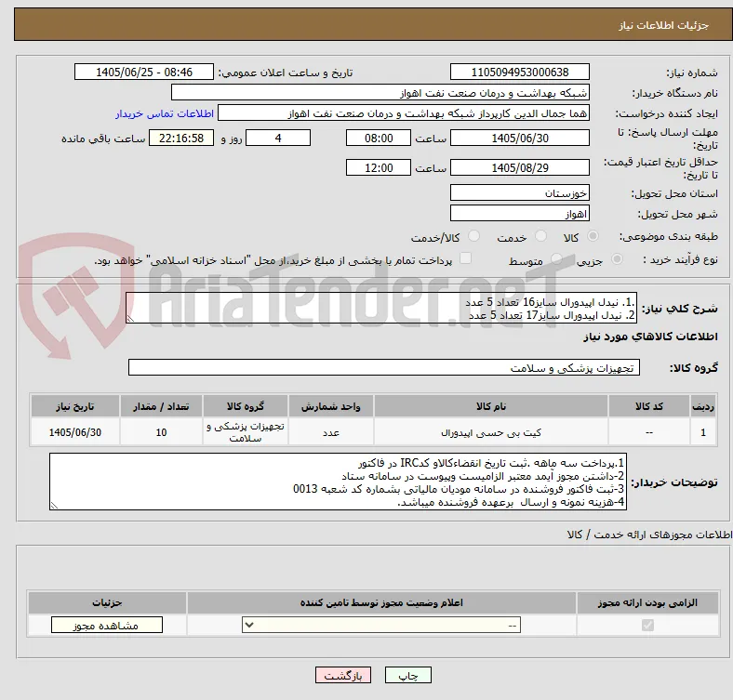
Task: Click the الزامی بودن ارائه مجوز header
Action: [x=647, y=602]
